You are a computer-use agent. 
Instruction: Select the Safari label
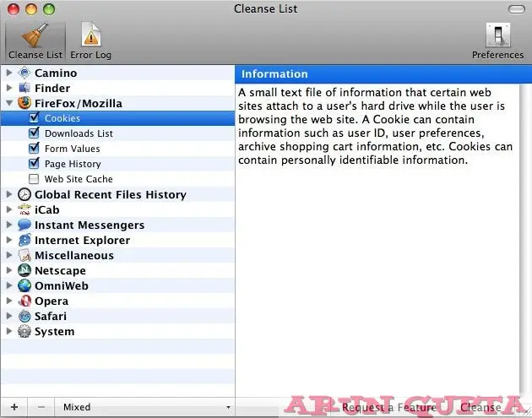[x=51, y=316]
